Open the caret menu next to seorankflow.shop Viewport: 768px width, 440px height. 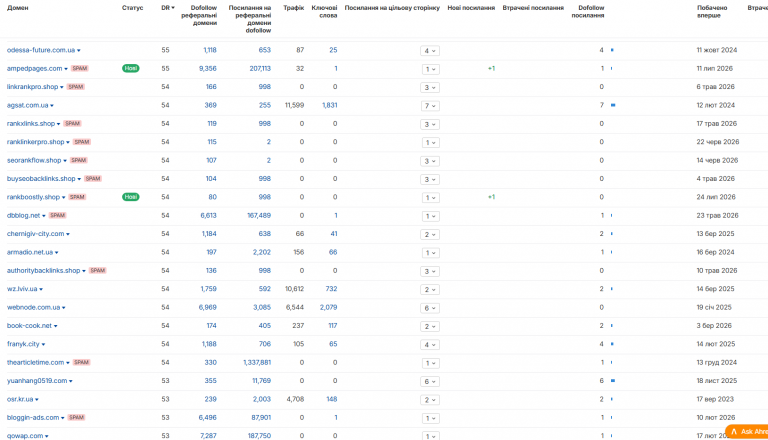coord(65,161)
